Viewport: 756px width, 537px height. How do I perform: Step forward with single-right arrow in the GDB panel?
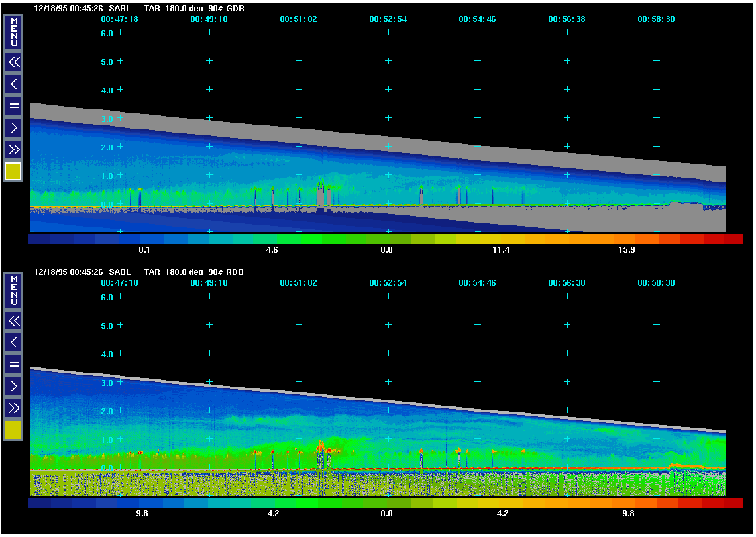(13, 127)
